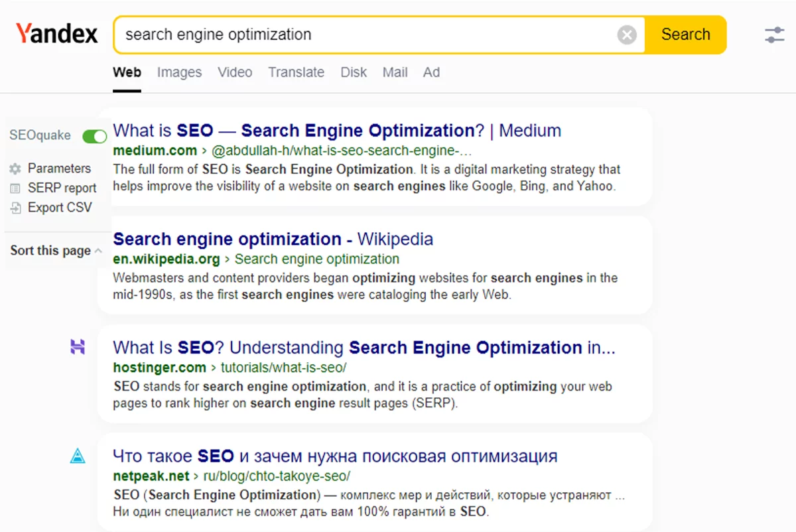Click the Export CSV file icon
This screenshot has height=532, width=796.
click(15, 208)
